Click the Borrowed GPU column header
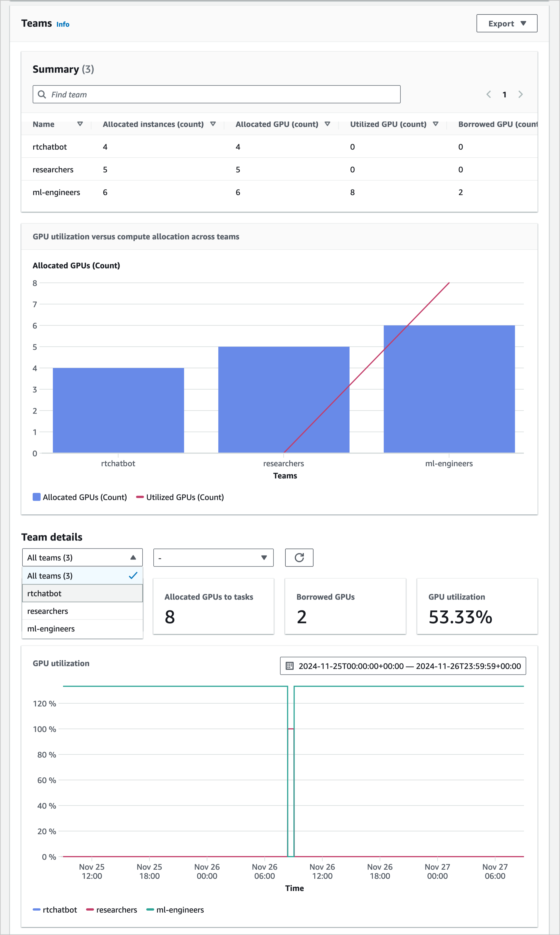The height and width of the screenshot is (935, 560). (x=497, y=124)
